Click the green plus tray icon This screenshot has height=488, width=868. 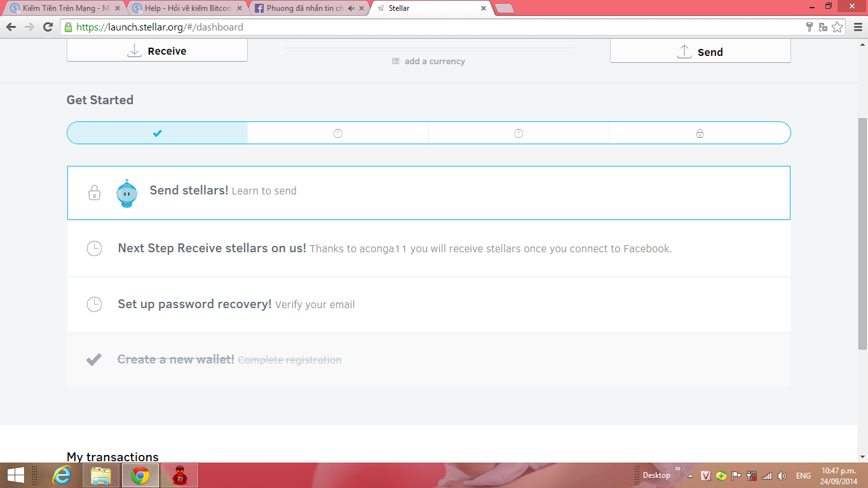[721, 475]
